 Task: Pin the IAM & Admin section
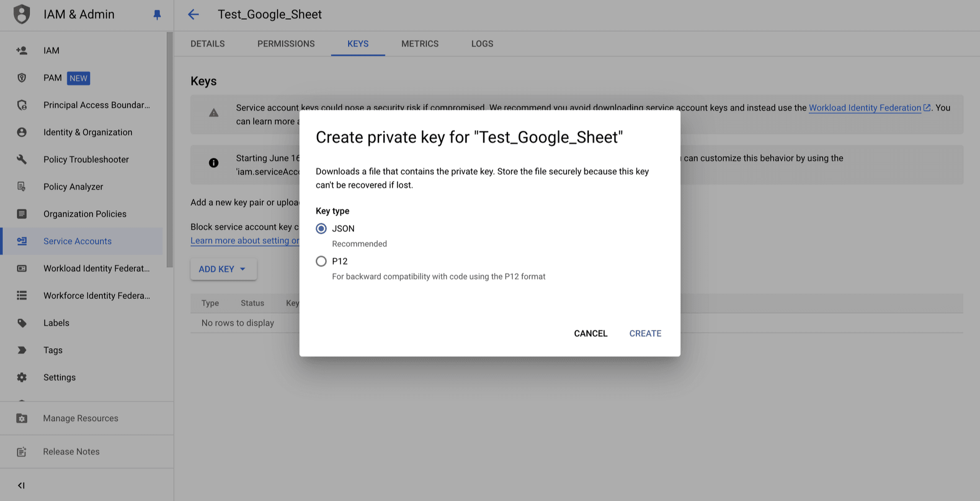pos(157,14)
